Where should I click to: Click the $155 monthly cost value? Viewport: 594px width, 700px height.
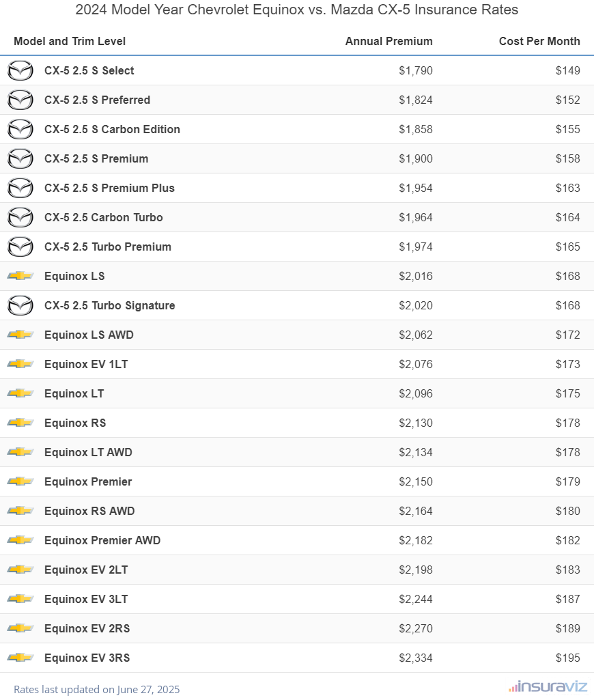[x=567, y=130]
